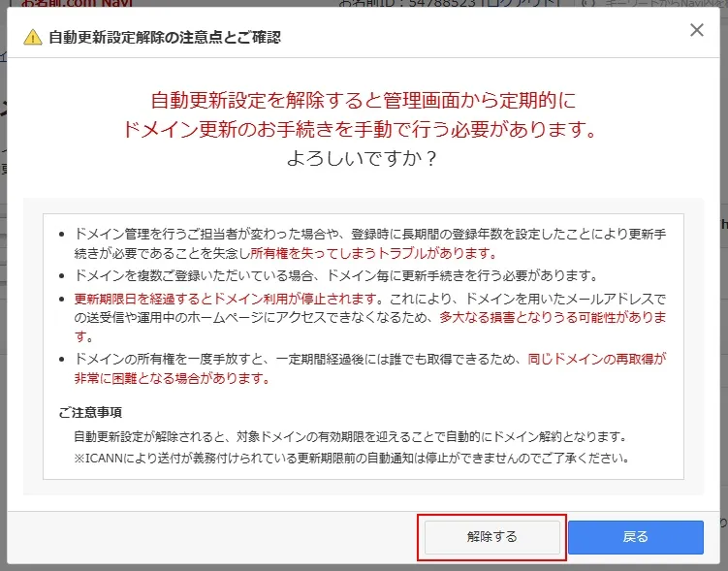The image size is (728, 571).
Task: Click the sentence 自動更新設定が解除されると、対象ドメインの有効期限
Action: [351, 437]
